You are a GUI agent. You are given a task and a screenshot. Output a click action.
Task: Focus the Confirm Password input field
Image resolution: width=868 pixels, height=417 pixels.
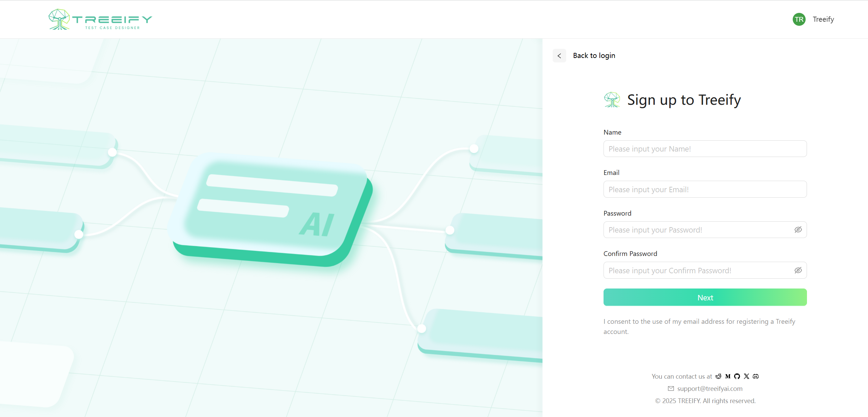tap(705, 270)
